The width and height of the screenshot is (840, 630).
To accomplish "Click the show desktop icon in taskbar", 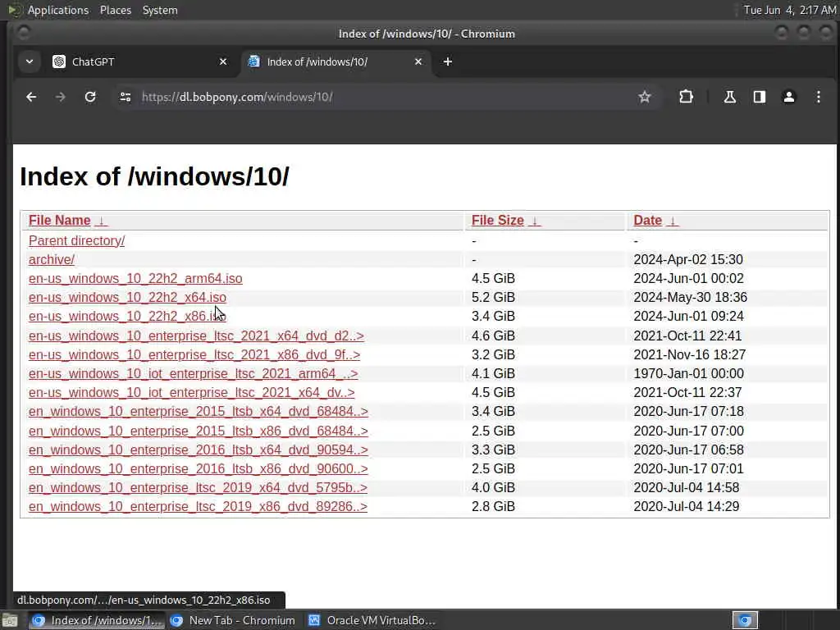I will 10,621.
